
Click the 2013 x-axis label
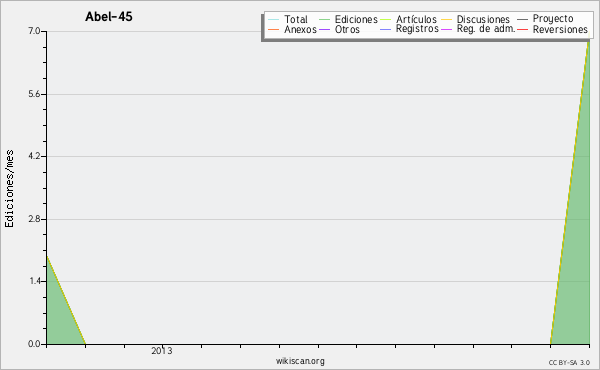161,351
